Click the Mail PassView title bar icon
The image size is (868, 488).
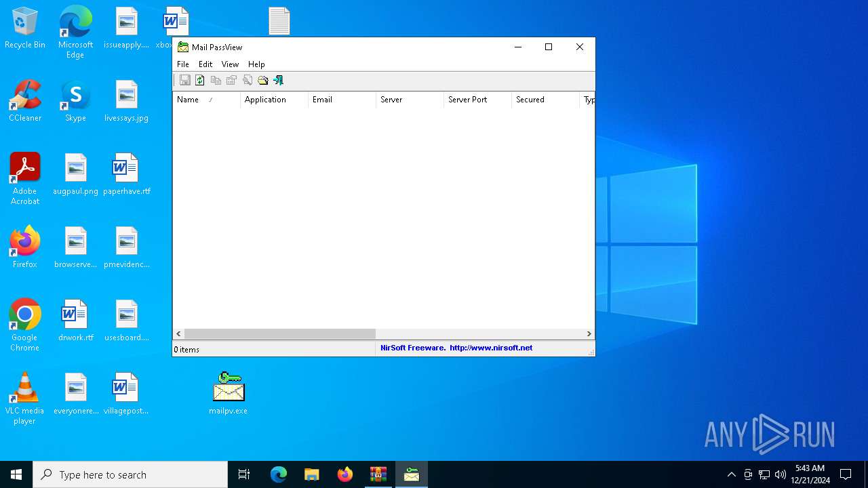point(182,47)
